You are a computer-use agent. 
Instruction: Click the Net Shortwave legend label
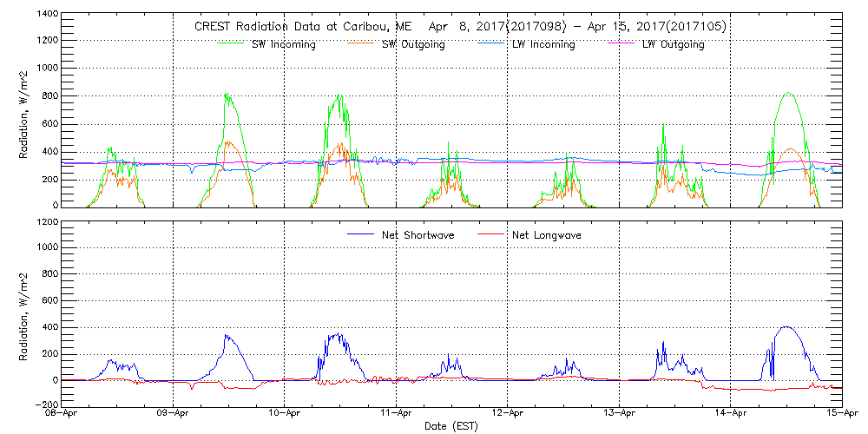pos(419,234)
